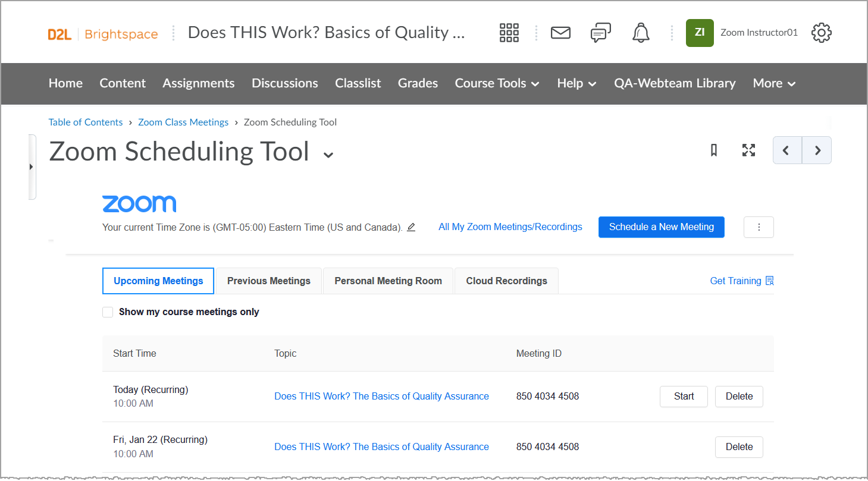Open the subscription alerts chat icon

(600, 33)
